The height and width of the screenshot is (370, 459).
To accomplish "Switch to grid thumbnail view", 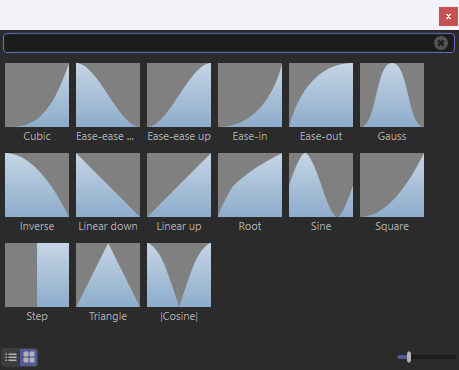I will click(x=29, y=357).
